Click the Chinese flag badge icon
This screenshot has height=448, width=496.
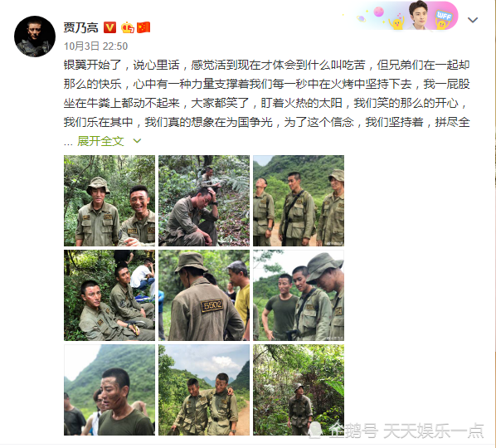pos(143,27)
